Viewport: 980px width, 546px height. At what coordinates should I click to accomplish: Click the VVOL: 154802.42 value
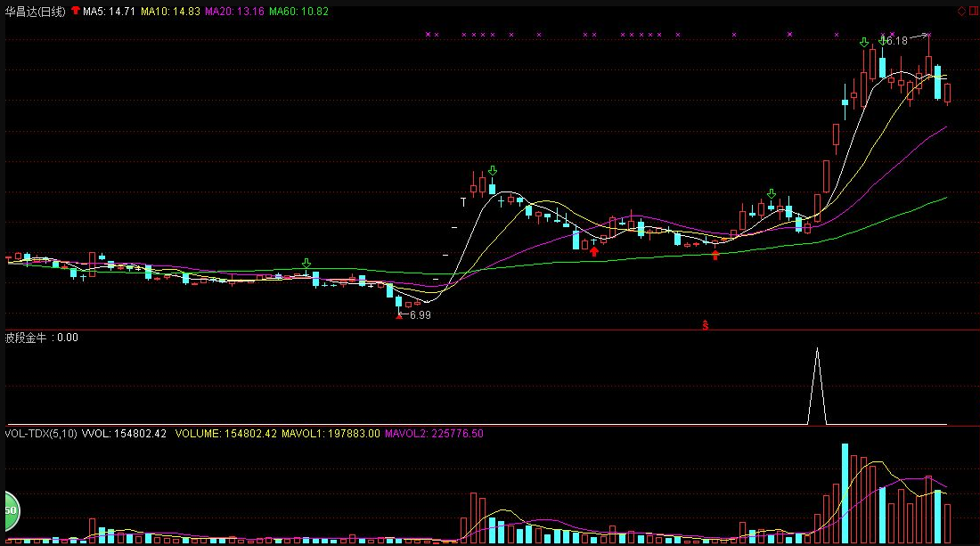[125, 434]
